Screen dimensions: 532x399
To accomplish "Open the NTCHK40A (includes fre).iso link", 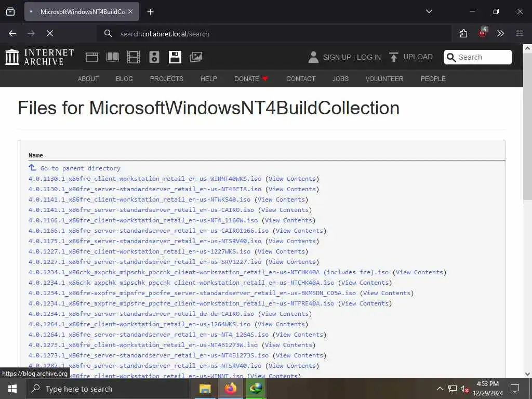I will [209, 272].
